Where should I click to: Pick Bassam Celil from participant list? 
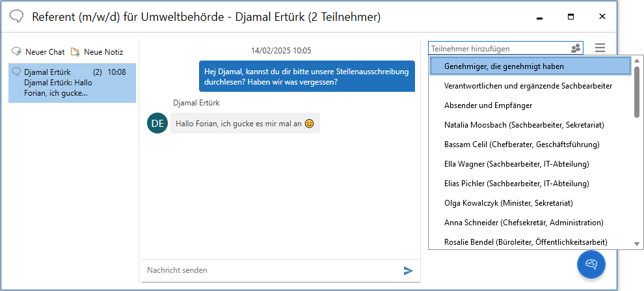pyautogui.click(x=521, y=144)
